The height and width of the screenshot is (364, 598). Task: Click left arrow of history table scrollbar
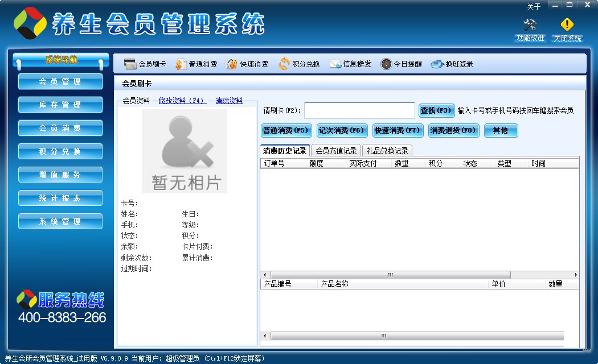click(x=265, y=275)
